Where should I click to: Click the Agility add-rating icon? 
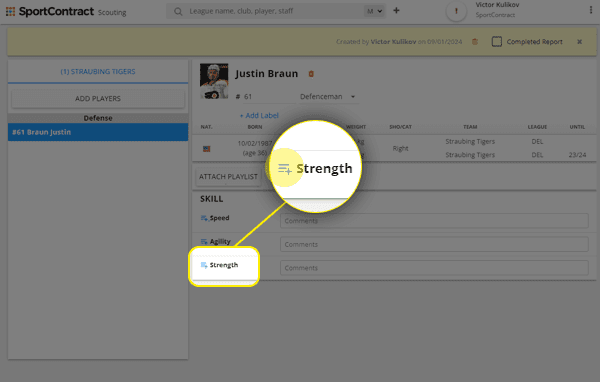pos(204,242)
